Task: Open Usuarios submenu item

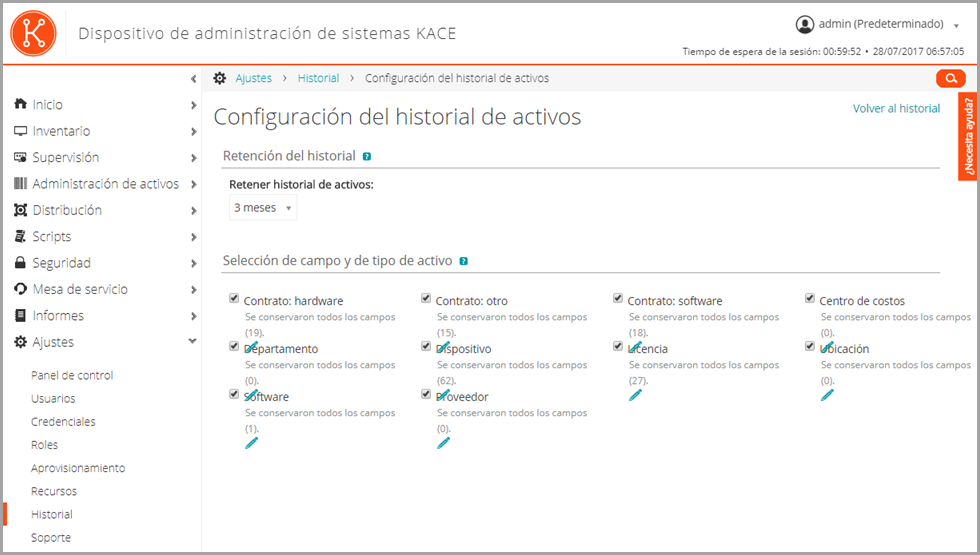Action: [53, 398]
